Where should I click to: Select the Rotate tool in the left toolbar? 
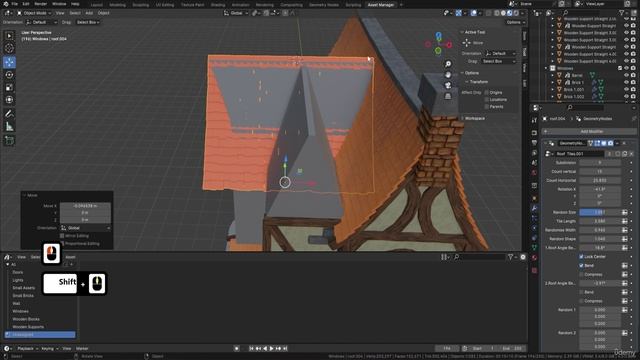[x=9, y=75]
